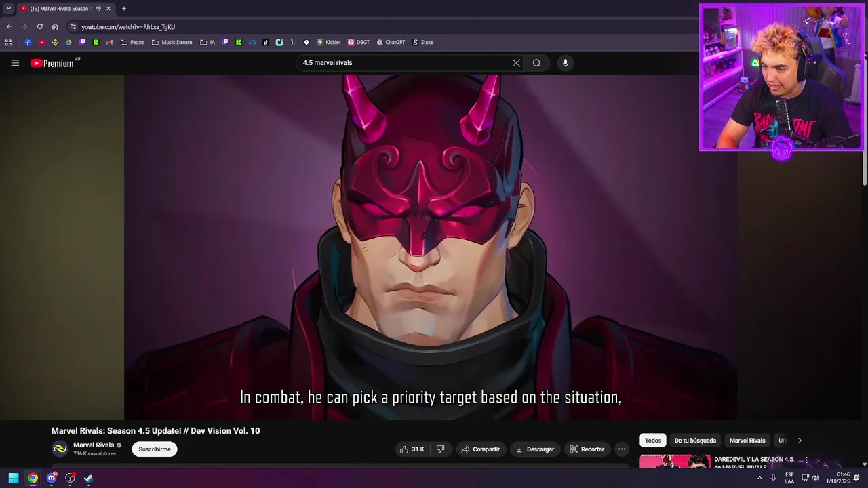Open the apps grid in bookmarks bar
Screen dimensions: 868x488
[8, 42]
